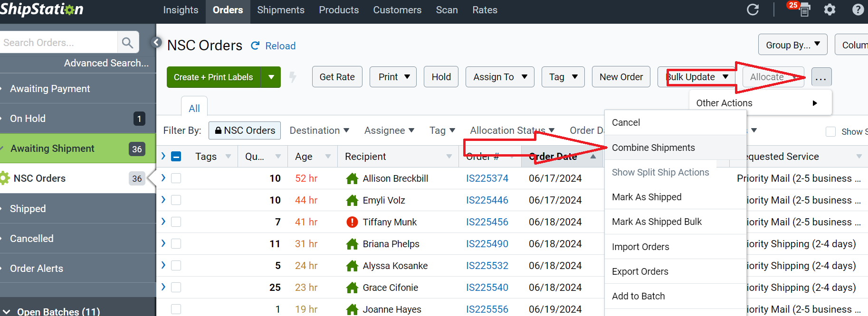The width and height of the screenshot is (868, 316).
Task: Open the Assign To dropdown
Action: pos(500,77)
